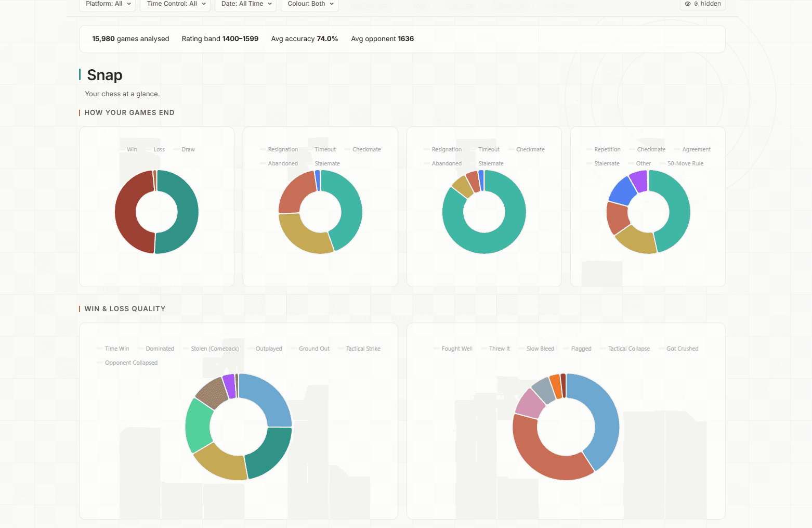
Task: Click the 'Rating band 1400–1599' stat
Action: pos(220,39)
